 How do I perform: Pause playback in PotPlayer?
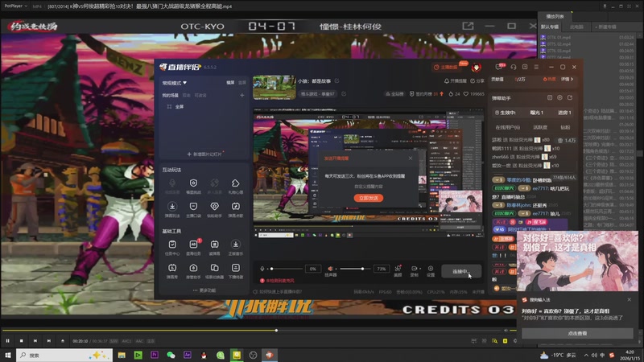(x=7, y=340)
